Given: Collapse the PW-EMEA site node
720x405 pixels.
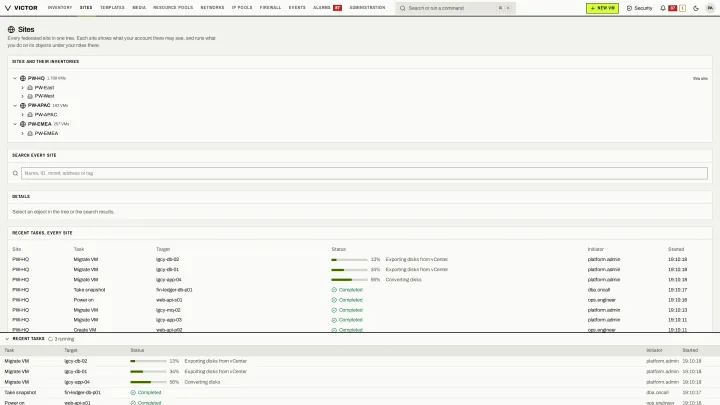Looking at the screenshot, I should coord(15,124).
